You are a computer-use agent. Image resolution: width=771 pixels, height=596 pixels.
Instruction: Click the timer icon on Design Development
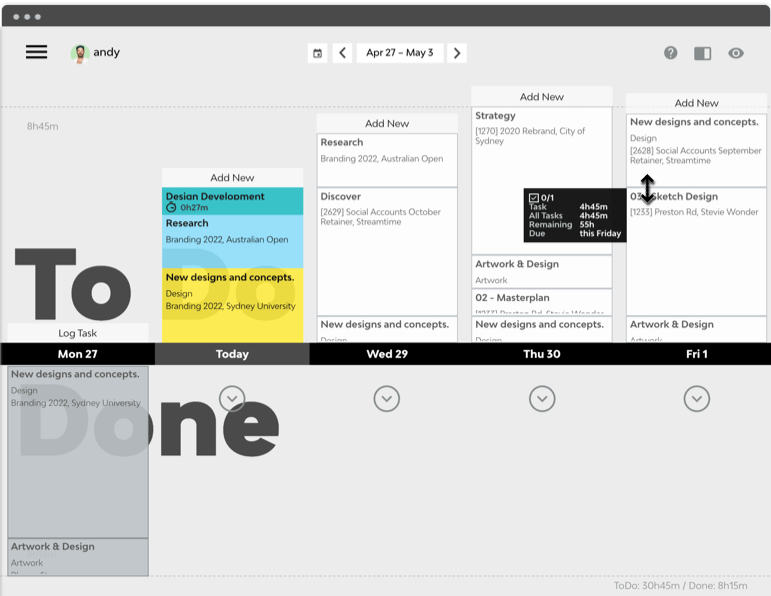pos(171,208)
